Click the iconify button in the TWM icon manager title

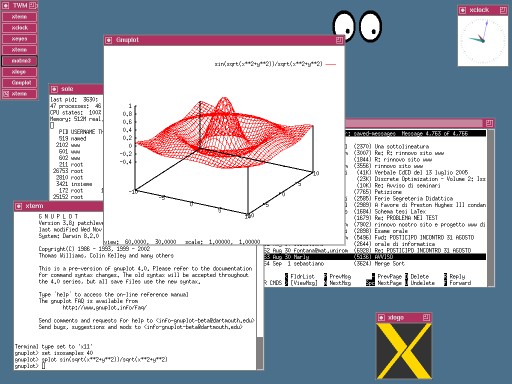coord(6,5)
